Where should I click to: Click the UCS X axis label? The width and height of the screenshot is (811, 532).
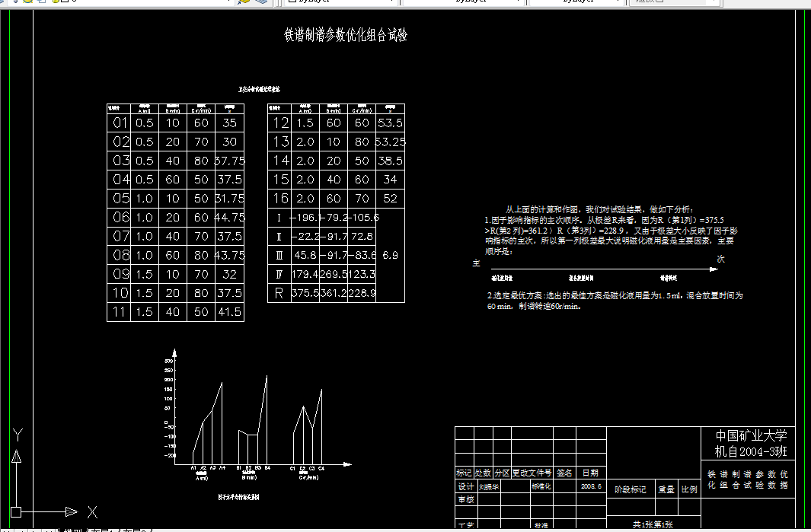pos(93,512)
